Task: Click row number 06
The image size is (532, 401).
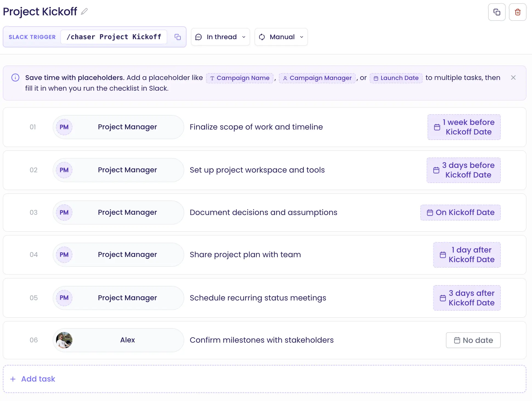Action: [33, 340]
